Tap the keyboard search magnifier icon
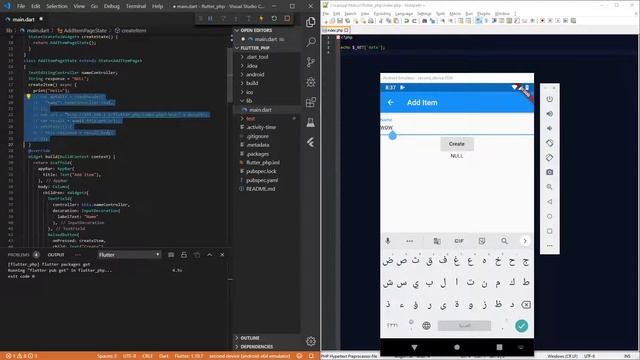 tap(504, 241)
